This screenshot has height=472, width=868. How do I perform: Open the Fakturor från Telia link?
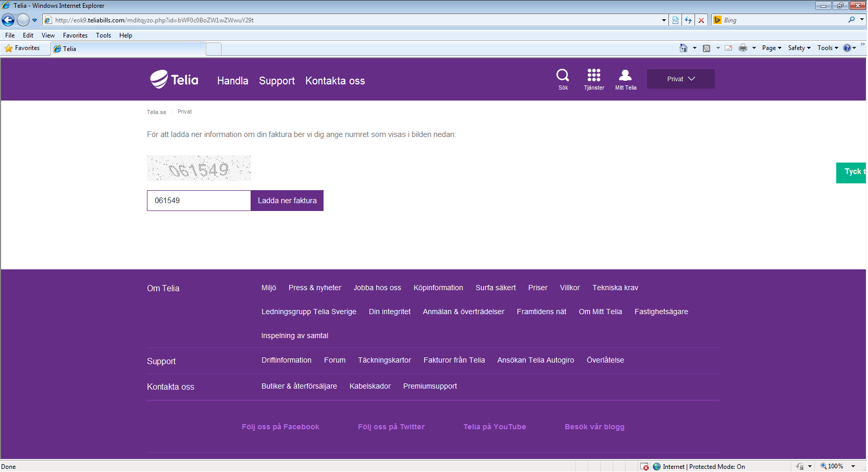[x=454, y=360]
